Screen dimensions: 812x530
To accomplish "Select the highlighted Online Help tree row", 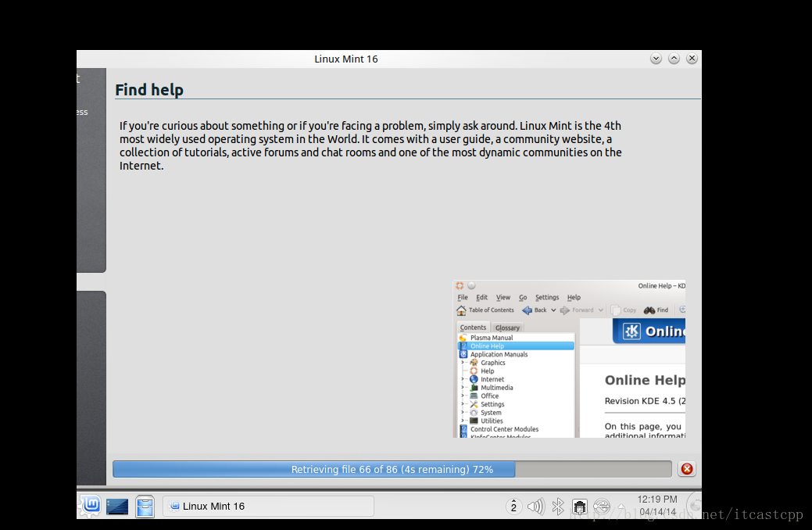I will click(x=517, y=346).
